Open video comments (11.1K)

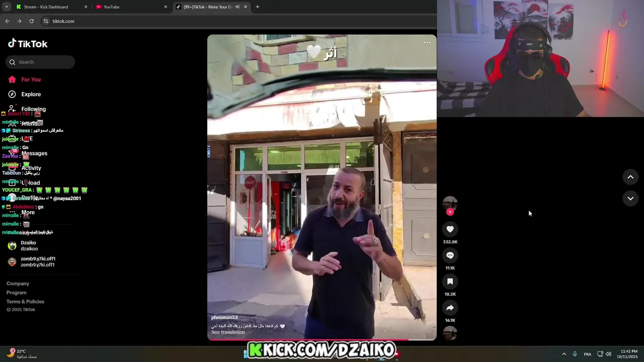tap(450, 255)
